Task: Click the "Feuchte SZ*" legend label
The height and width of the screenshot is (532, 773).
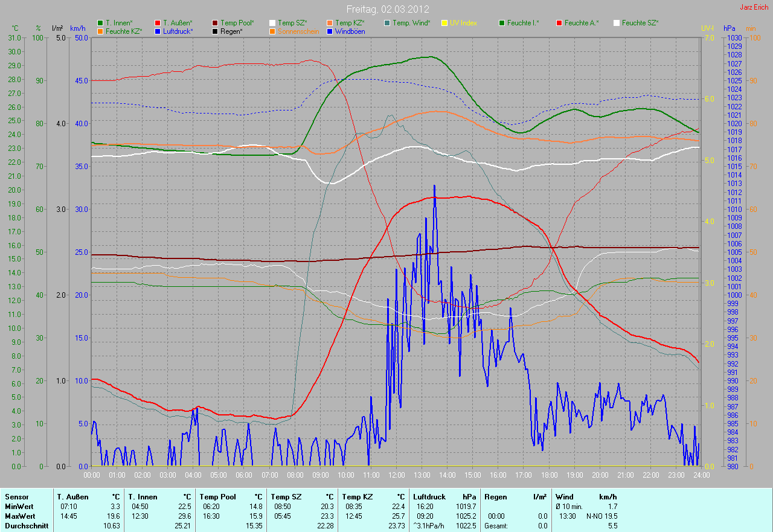Action: pyautogui.click(x=640, y=23)
